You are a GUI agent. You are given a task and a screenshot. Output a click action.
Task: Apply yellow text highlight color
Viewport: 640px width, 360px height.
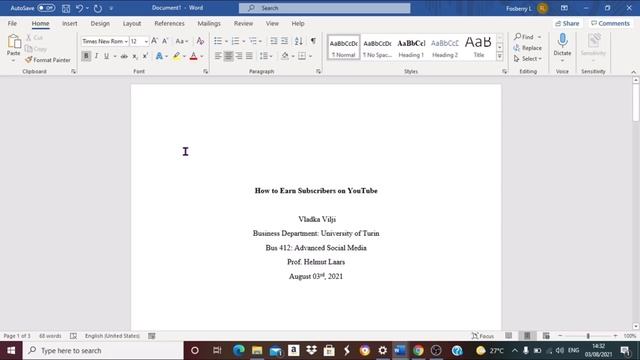tap(176, 56)
